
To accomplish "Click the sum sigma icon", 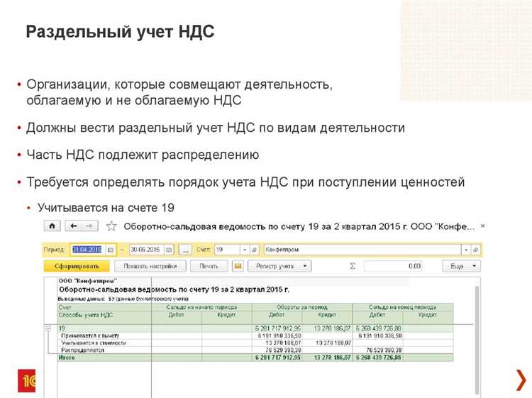I will 353,266.
